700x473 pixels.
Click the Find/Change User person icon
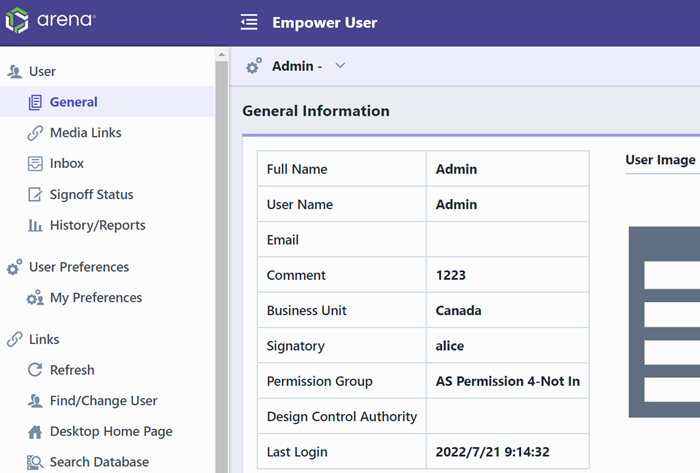(x=35, y=401)
